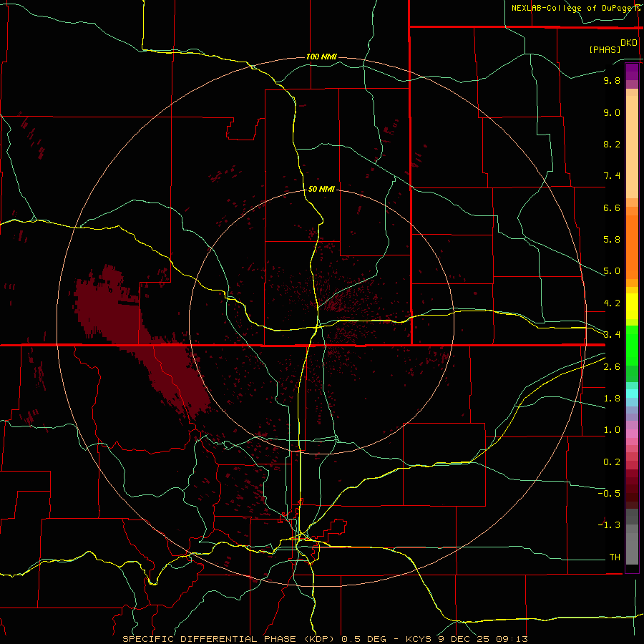Click the 100 NMI range ring label
Viewport: 644px width, 644px height.
tap(321, 57)
